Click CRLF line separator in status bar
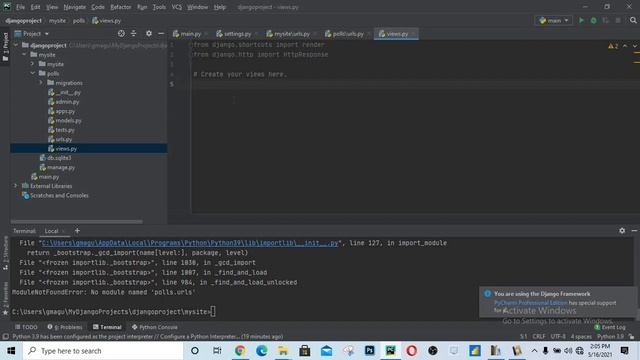 538,336
